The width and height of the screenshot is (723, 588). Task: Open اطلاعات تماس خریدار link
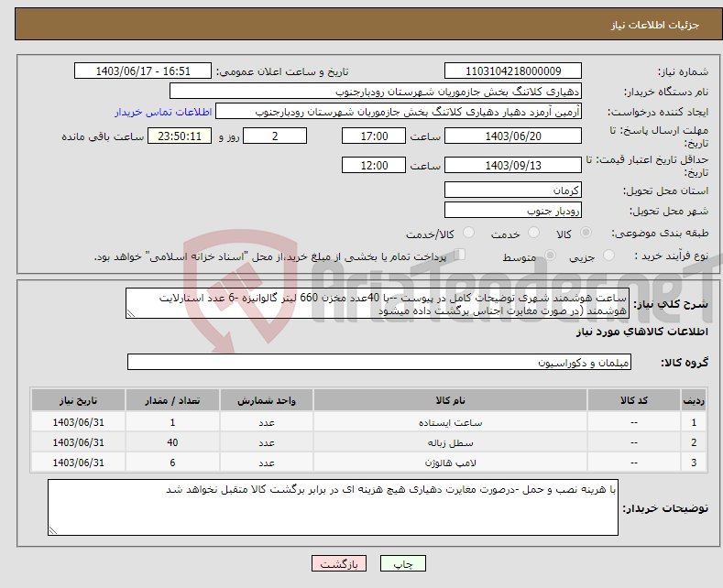point(163,112)
